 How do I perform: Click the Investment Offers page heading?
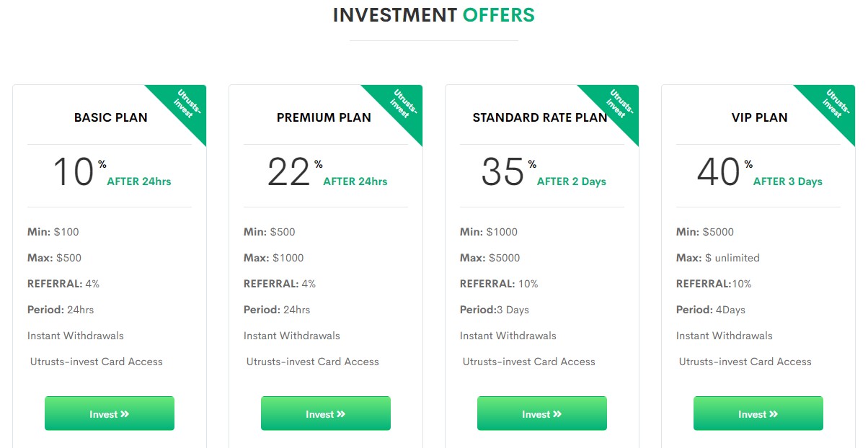click(433, 15)
